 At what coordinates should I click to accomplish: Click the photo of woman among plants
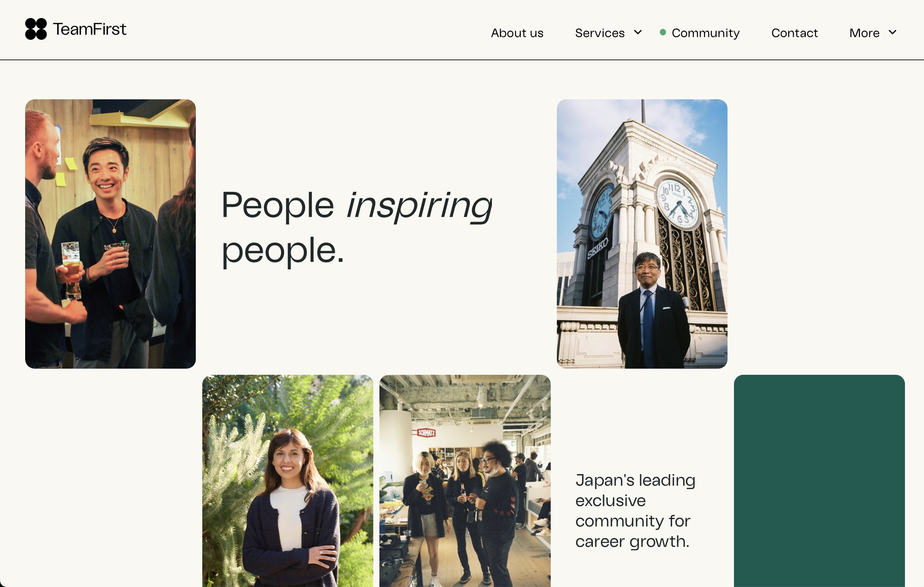click(287, 480)
